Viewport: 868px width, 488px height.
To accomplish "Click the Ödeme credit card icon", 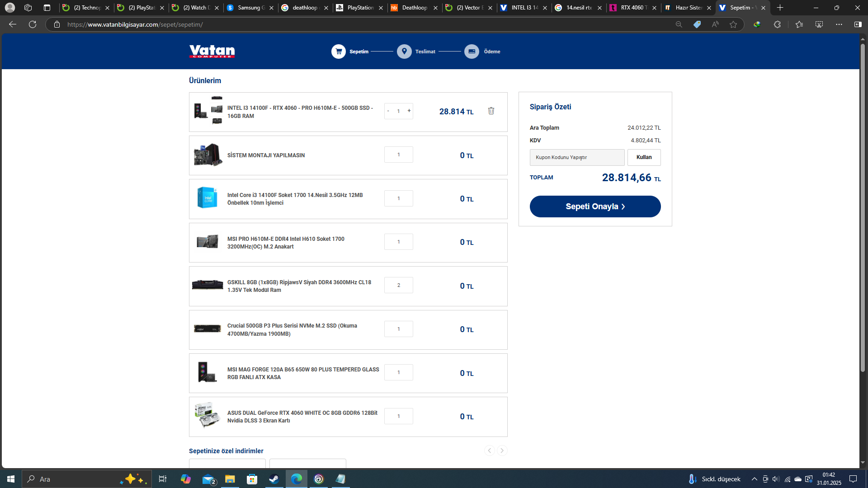I will pos(472,52).
